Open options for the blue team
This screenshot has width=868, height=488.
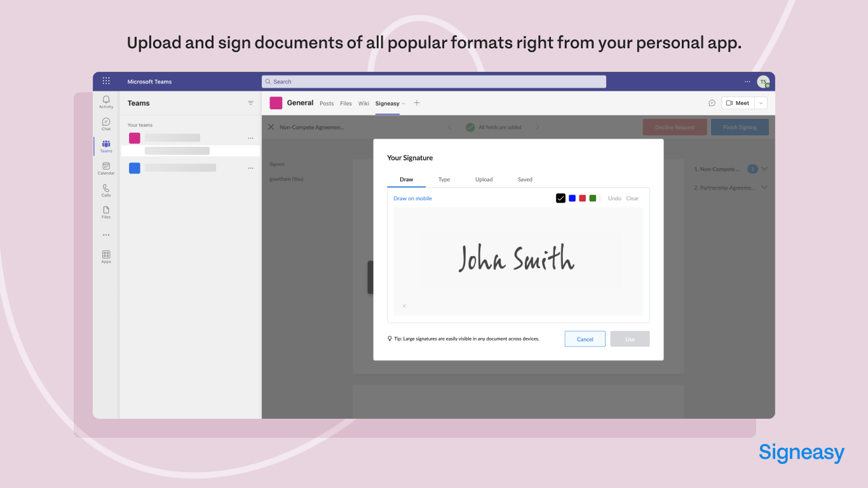pos(250,168)
